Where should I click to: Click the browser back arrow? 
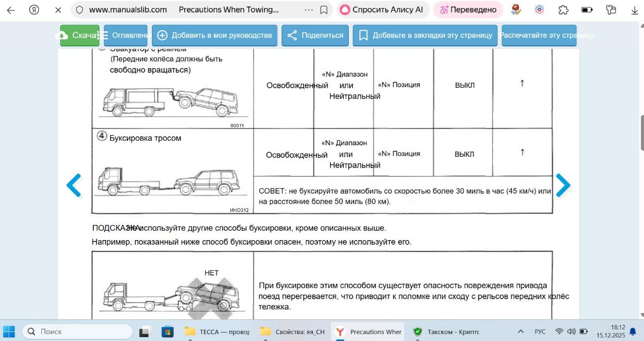(11, 10)
